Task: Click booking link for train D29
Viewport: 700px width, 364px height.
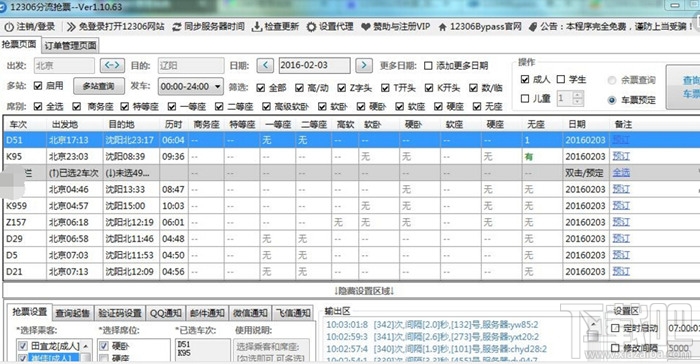Action: tap(621, 238)
